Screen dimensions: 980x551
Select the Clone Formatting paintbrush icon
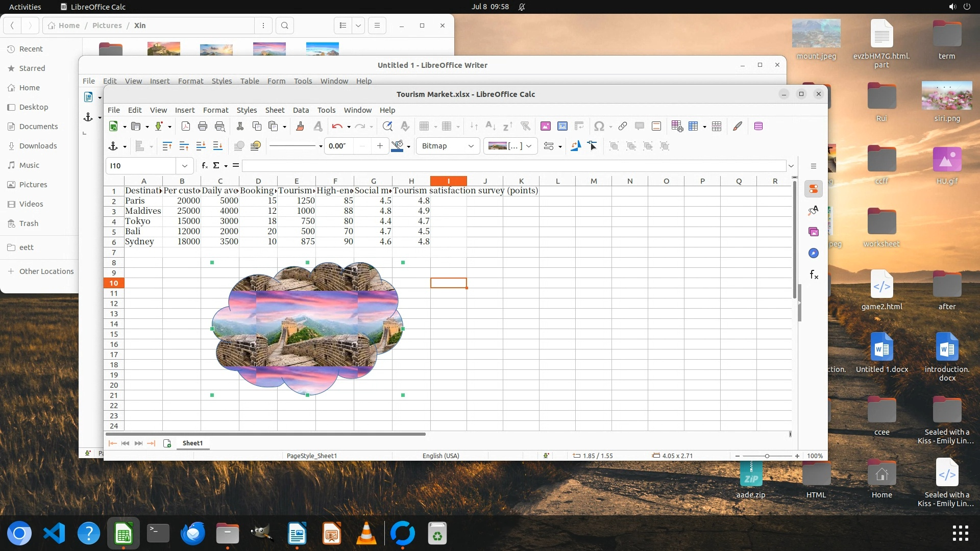tap(300, 126)
